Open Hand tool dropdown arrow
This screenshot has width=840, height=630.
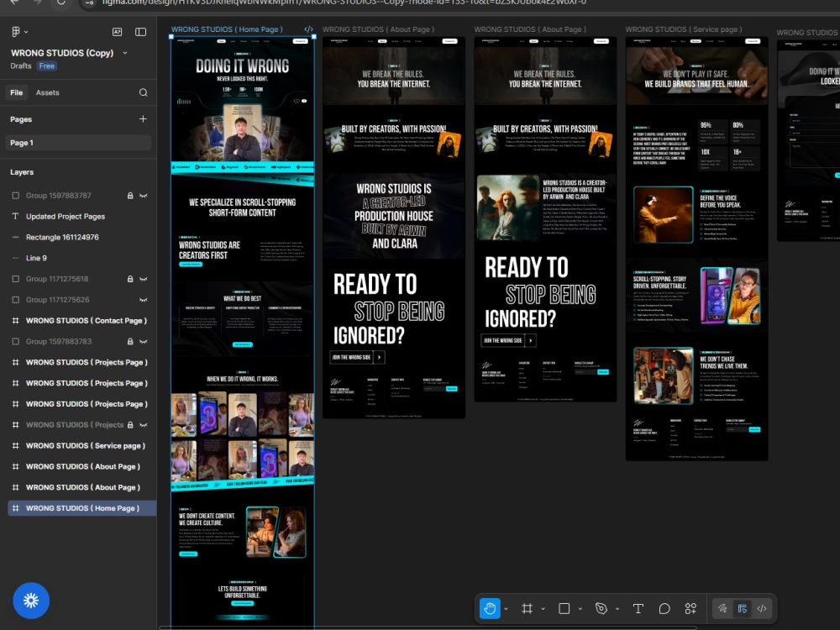(x=506, y=608)
